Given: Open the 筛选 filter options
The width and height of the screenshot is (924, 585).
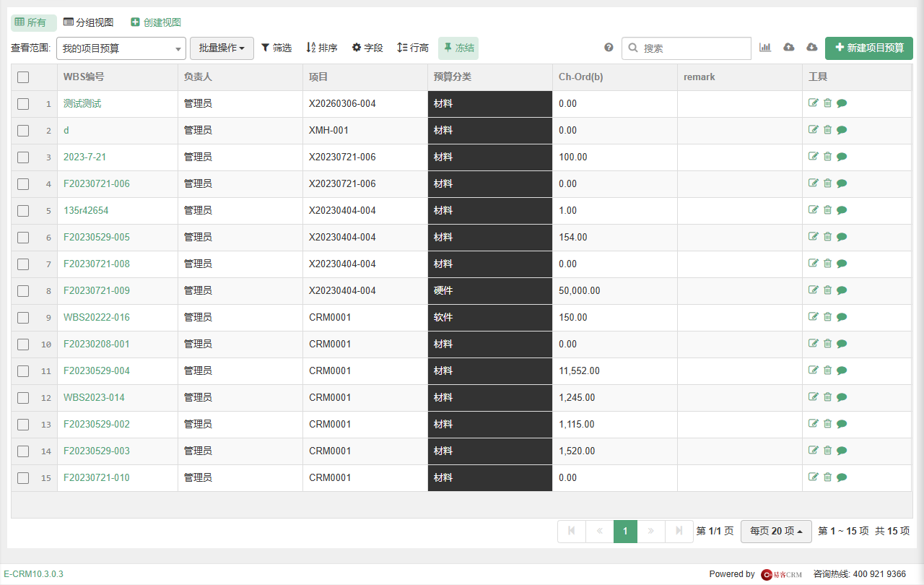Looking at the screenshot, I should 276,48.
